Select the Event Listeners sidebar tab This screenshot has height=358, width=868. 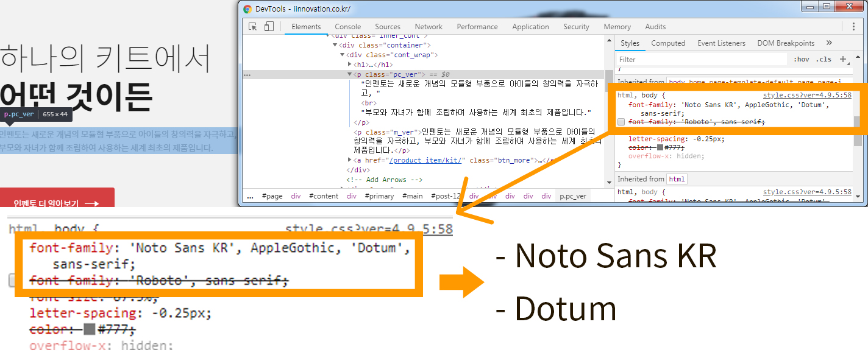point(721,43)
